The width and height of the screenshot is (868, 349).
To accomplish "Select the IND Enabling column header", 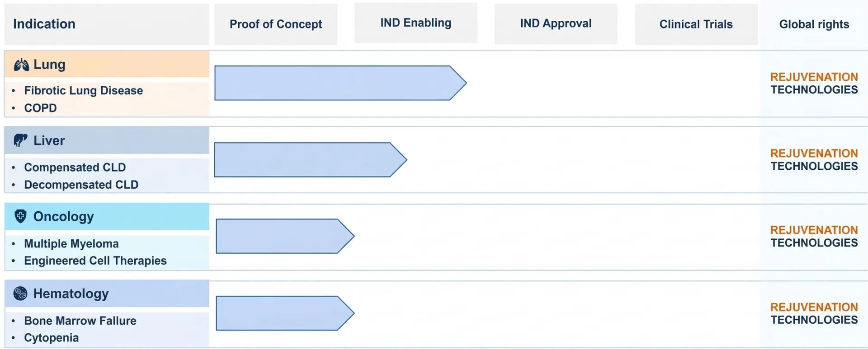I will point(415,23).
